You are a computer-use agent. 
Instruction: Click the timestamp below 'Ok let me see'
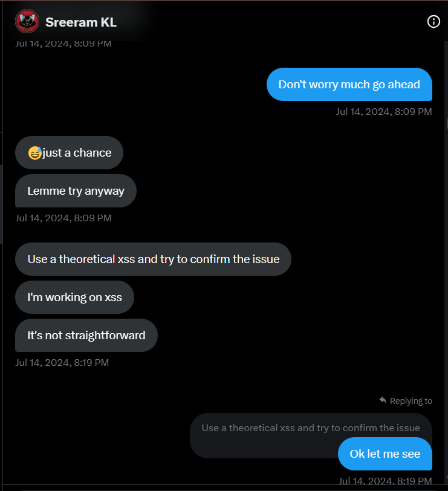(x=385, y=481)
